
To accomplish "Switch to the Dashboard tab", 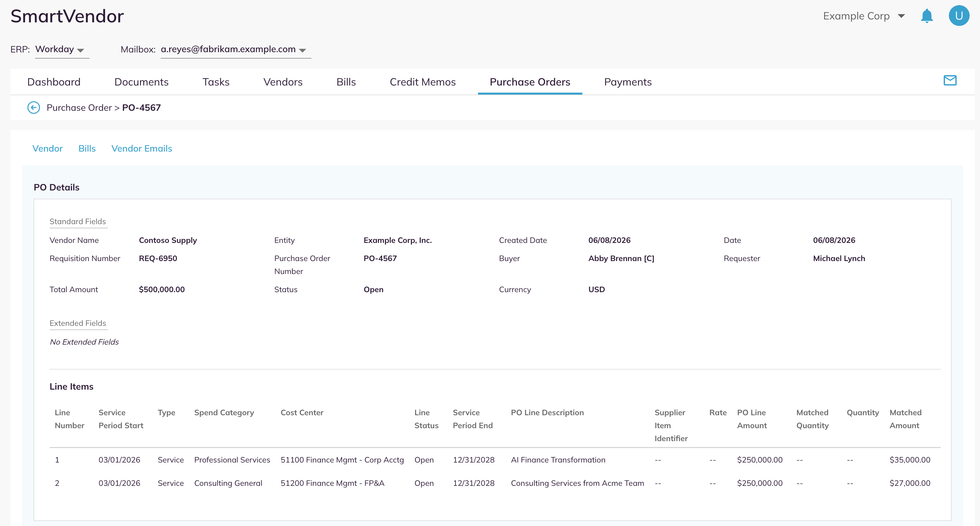I will point(54,82).
